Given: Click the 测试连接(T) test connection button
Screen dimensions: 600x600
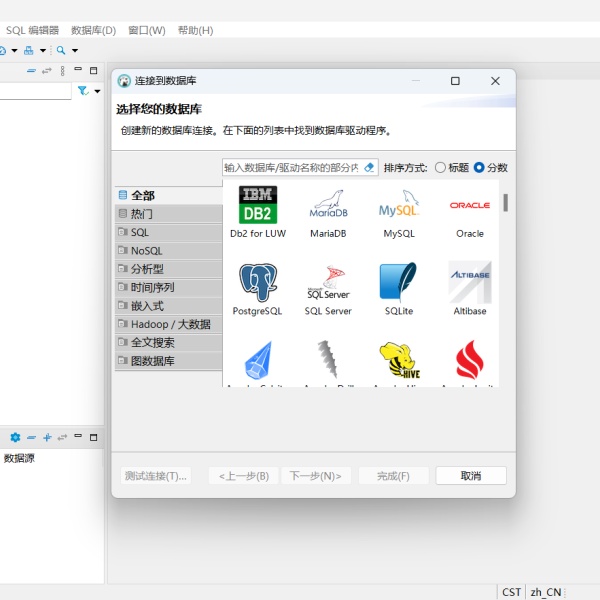Looking at the screenshot, I should pyautogui.click(x=156, y=476).
